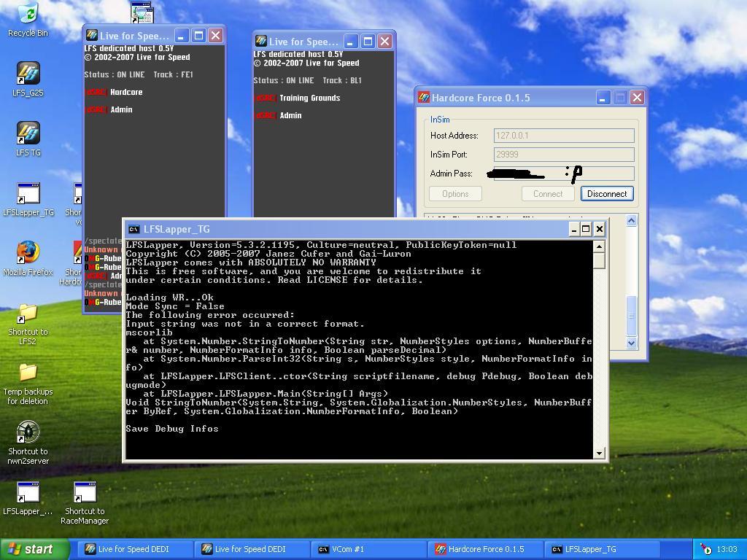Click the Options button in Hardcore Force
Viewport: 747px width, 560px height.
coord(455,194)
